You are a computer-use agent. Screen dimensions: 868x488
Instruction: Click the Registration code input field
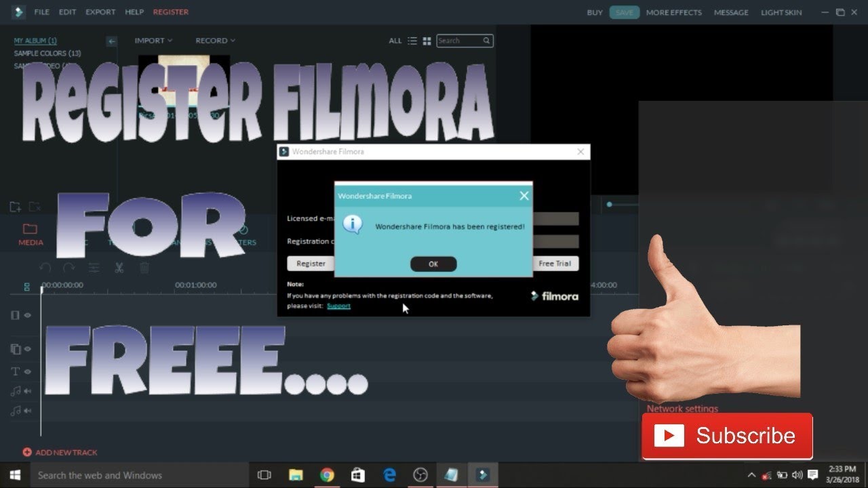tap(555, 241)
